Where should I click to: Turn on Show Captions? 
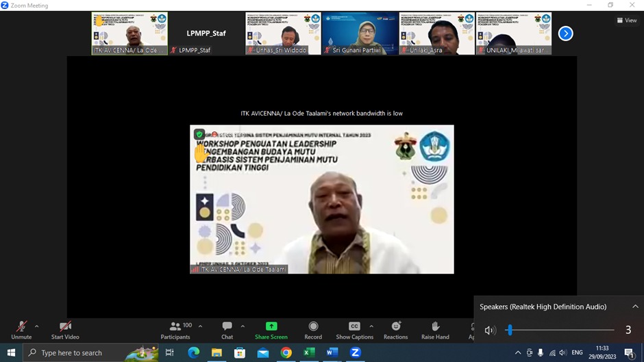(354, 327)
